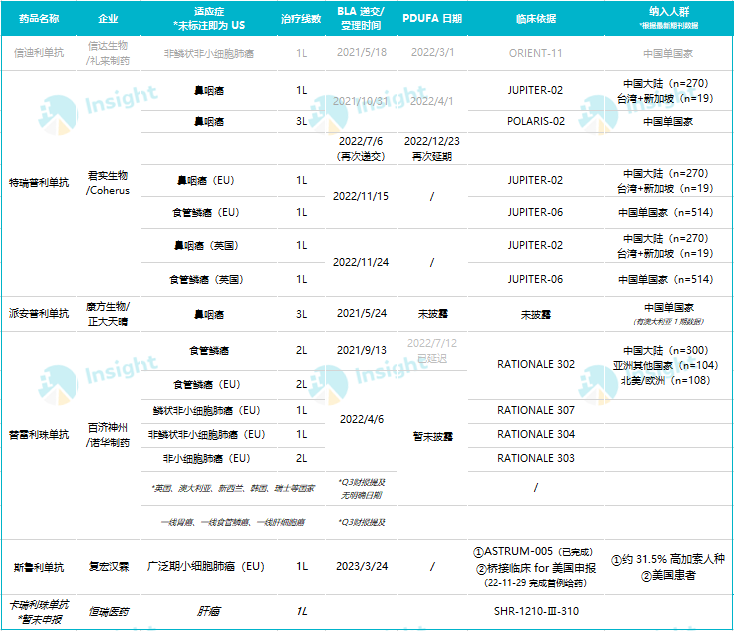
Task: Click the note 一线胃癌、一线食管鳞癌
Action: 233,523
